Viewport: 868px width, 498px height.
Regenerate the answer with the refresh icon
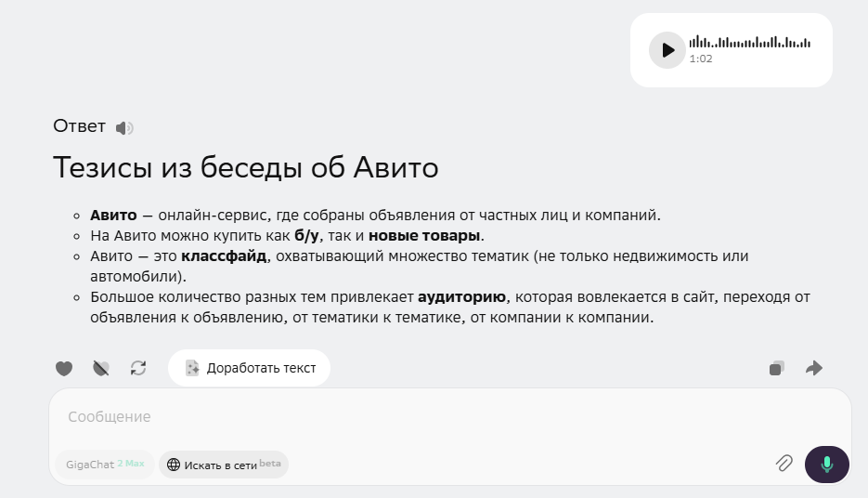(x=138, y=369)
